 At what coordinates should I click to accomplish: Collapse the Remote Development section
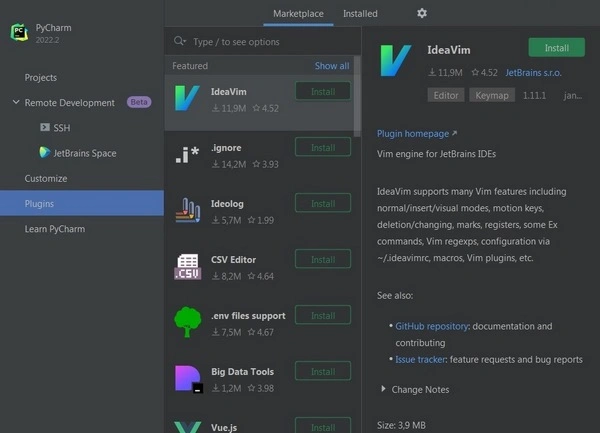coord(16,102)
